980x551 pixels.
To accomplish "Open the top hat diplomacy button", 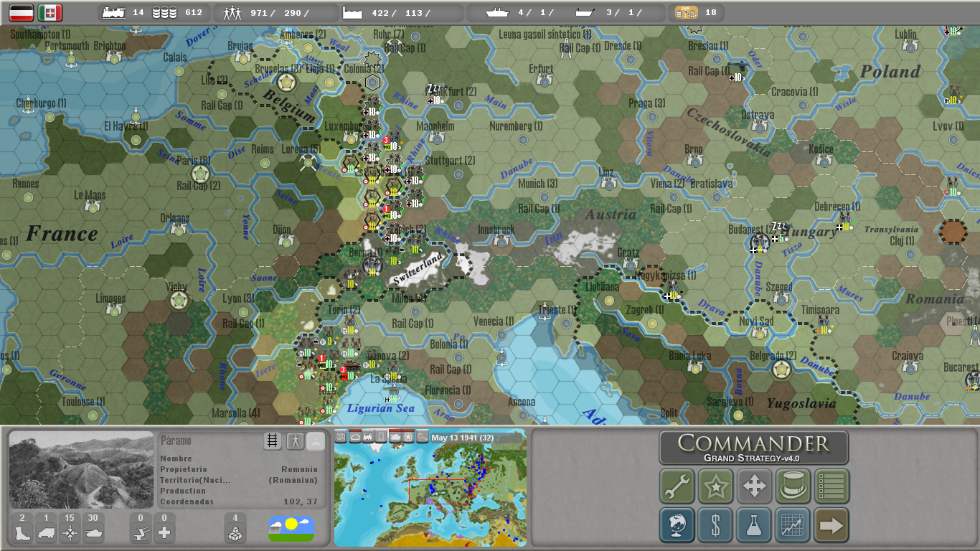I will click(x=793, y=486).
